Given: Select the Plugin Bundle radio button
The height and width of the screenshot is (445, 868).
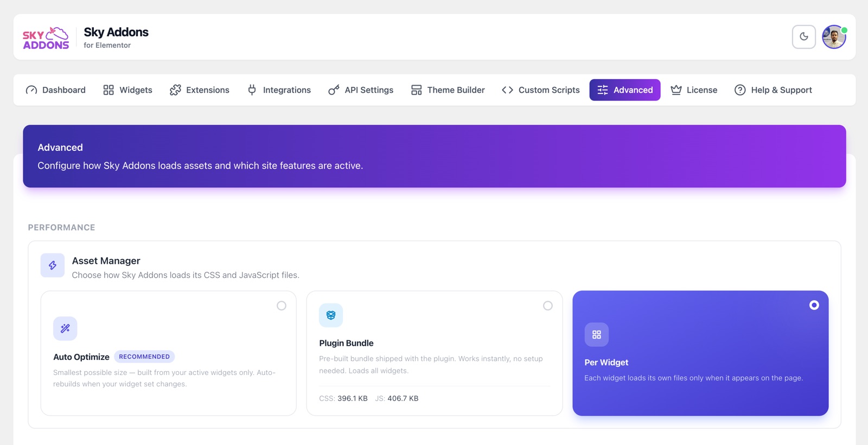Looking at the screenshot, I should coord(548,306).
